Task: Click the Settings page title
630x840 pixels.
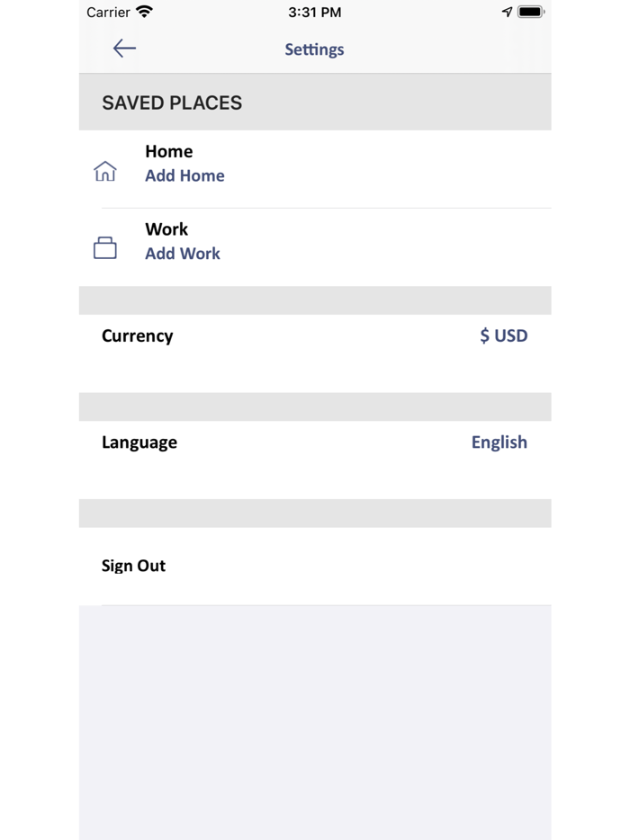Action: click(x=314, y=49)
